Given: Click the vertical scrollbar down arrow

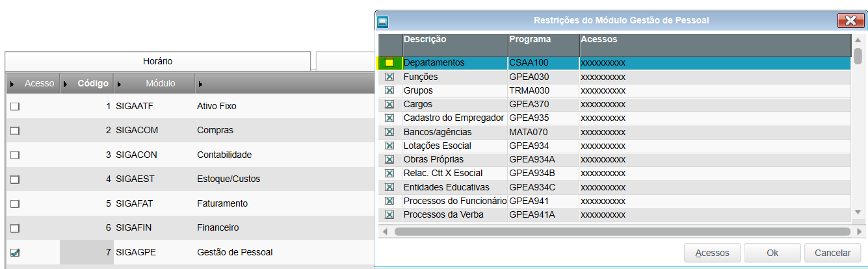Looking at the screenshot, I should coord(858,212).
